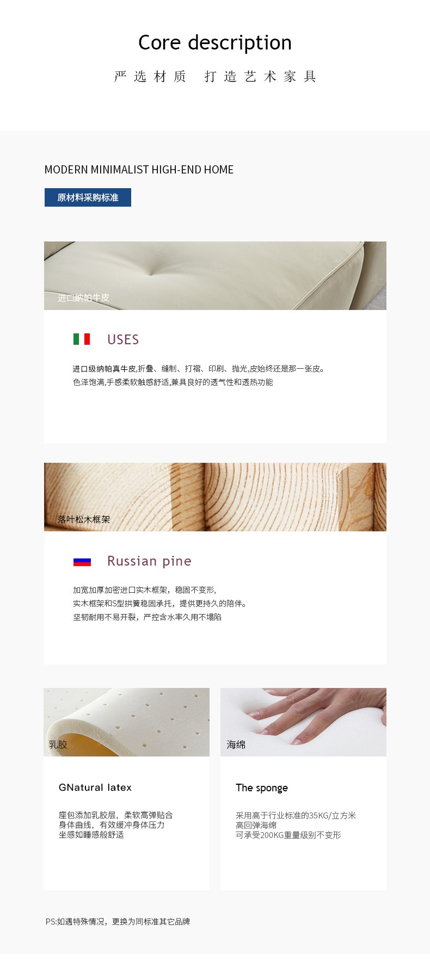The height and width of the screenshot is (980, 430).
Task: Click the blue 原材料采购标准 badge
Action: [x=88, y=197]
